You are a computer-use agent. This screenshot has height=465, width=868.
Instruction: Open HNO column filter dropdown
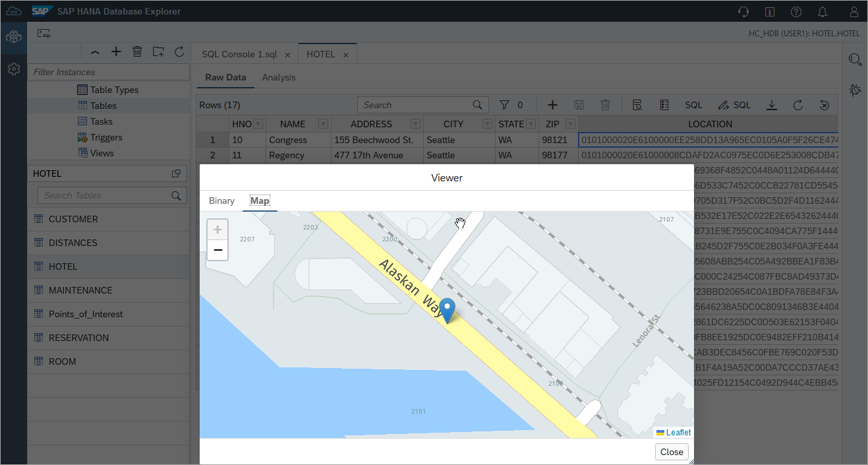click(x=258, y=124)
